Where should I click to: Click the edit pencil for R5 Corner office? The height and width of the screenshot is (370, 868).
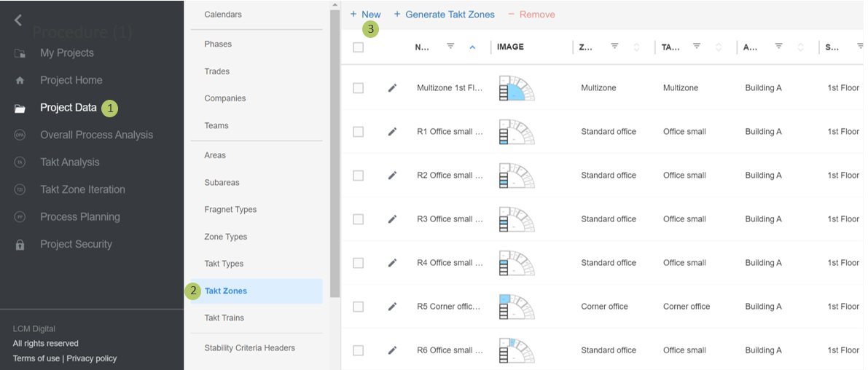[392, 307]
